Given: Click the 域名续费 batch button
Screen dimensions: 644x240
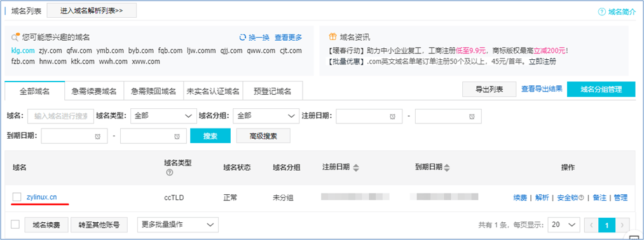Looking at the screenshot, I should tap(46, 225).
